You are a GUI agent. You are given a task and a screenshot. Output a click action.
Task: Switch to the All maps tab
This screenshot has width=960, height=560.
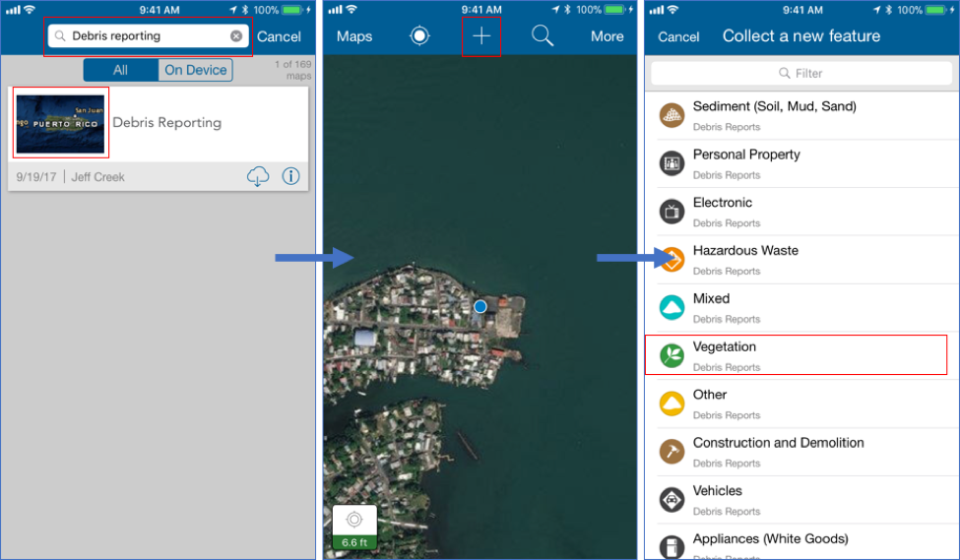120,70
